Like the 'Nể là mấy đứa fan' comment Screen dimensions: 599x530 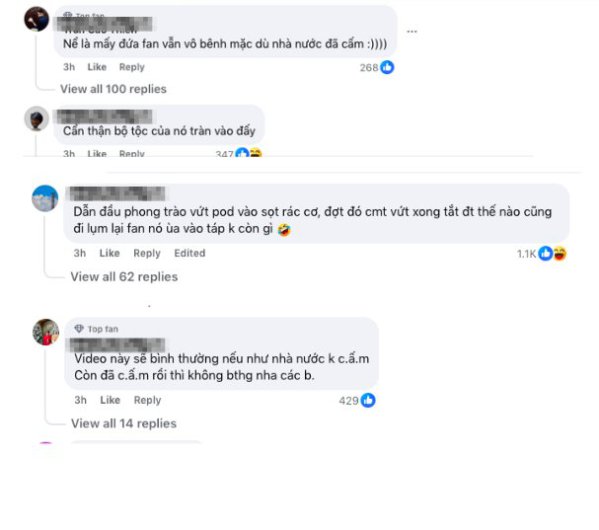click(97, 67)
